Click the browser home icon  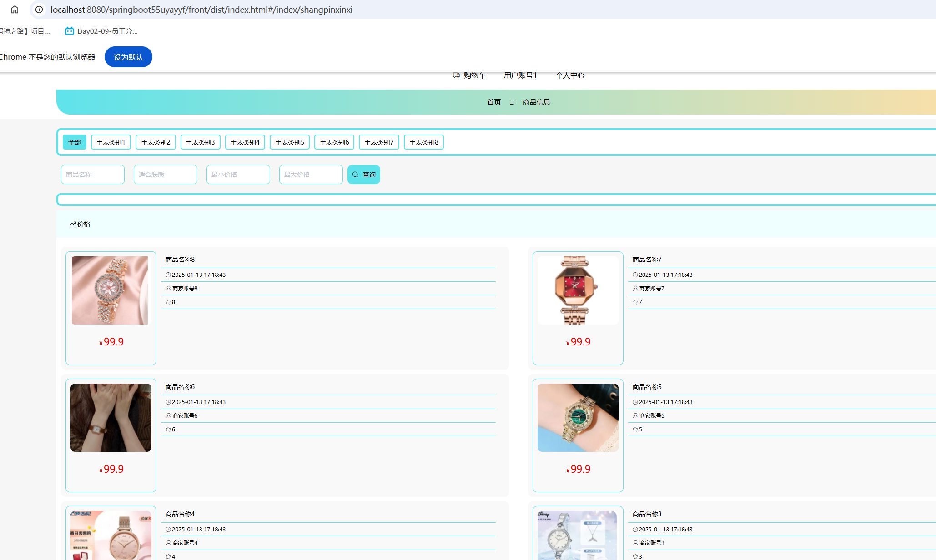[15, 10]
